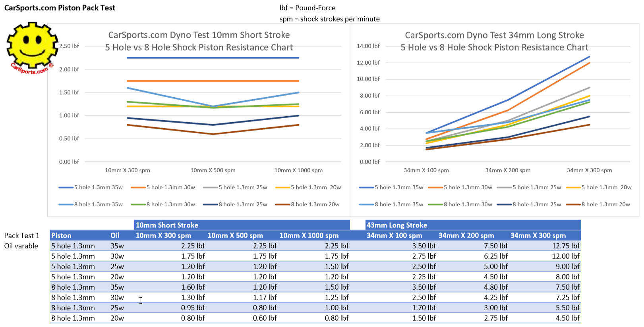Select the 10mm X 500 spm table header
This screenshot has width=644, height=327.
click(235, 235)
